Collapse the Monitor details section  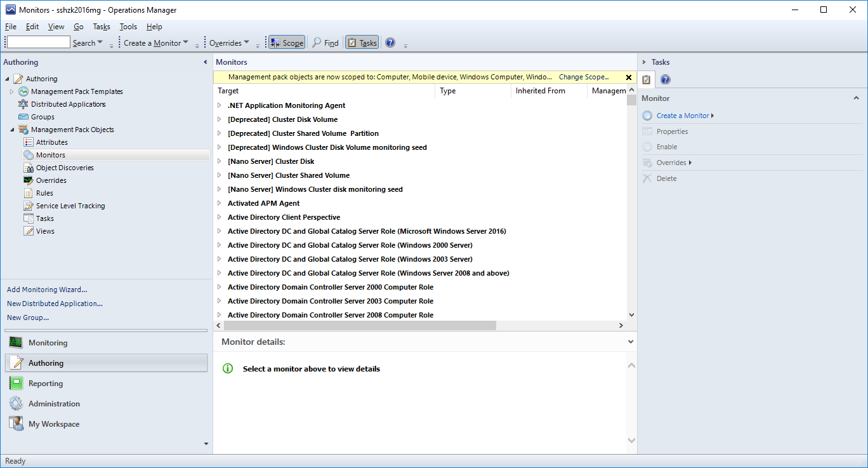click(x=630, y=342)
